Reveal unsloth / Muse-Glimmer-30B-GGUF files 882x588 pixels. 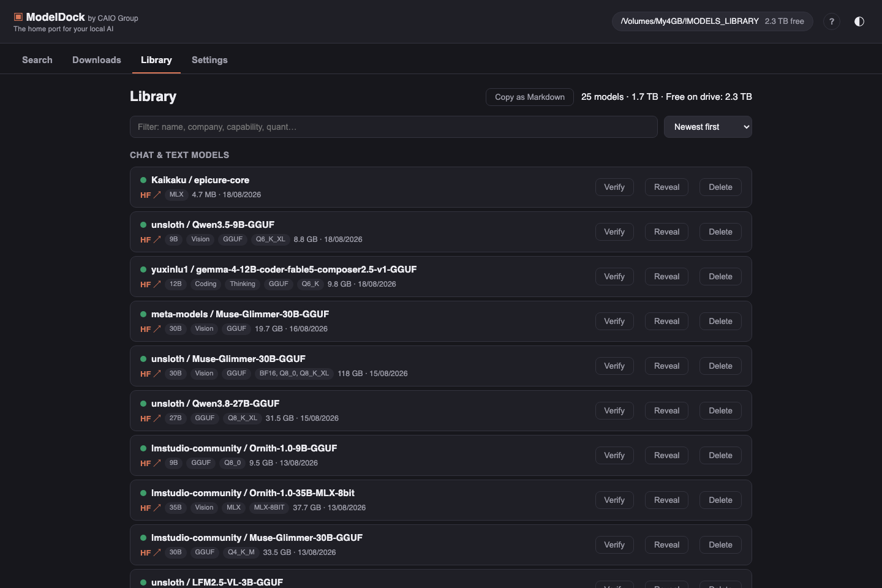(666, 366)
